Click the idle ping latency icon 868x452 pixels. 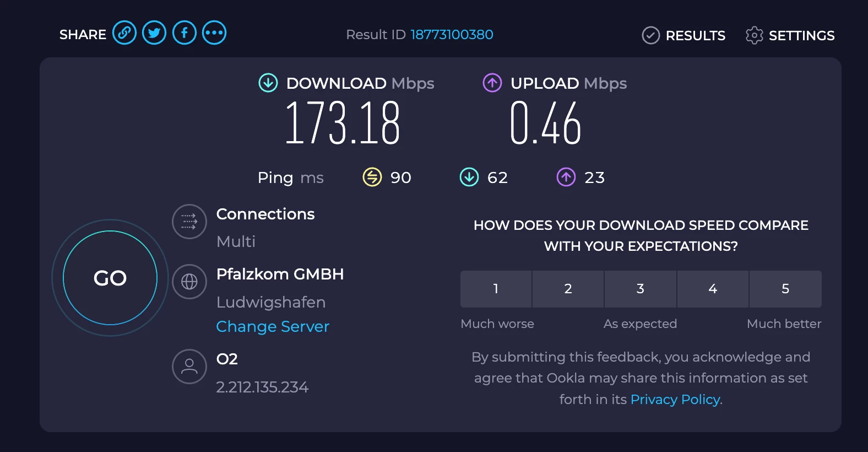click(372, 177)
